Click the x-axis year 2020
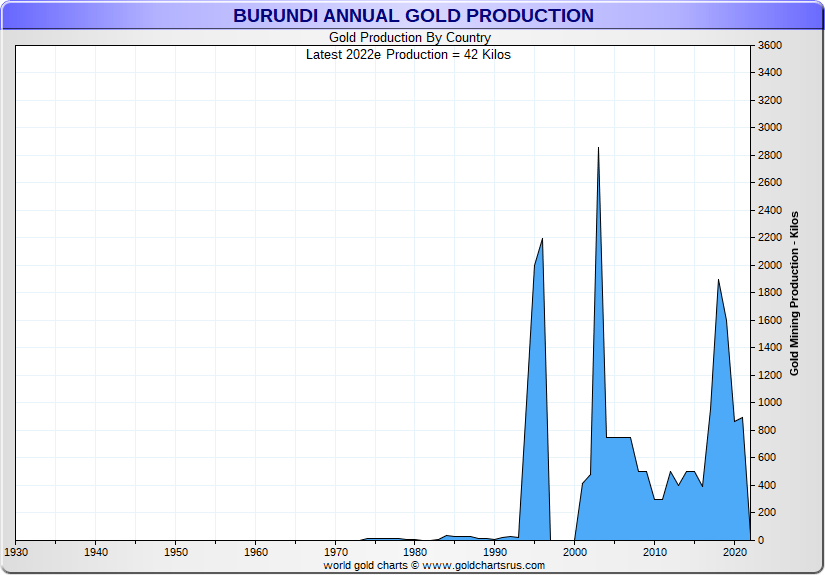Screen dimensions: 825x575 [x=735, y=552]
